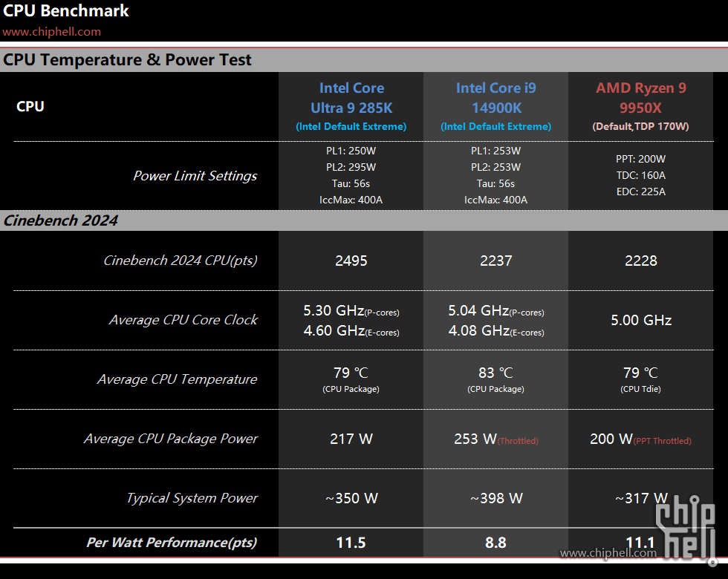Select the "CPU Temperature & Power Test" heading
The image size is (728, 579).
click(127, 60)
